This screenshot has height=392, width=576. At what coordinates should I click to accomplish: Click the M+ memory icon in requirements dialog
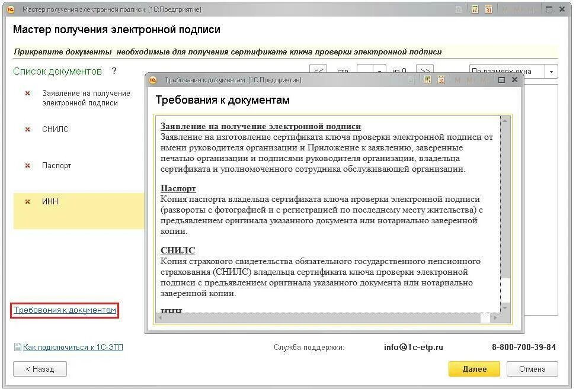470,80
